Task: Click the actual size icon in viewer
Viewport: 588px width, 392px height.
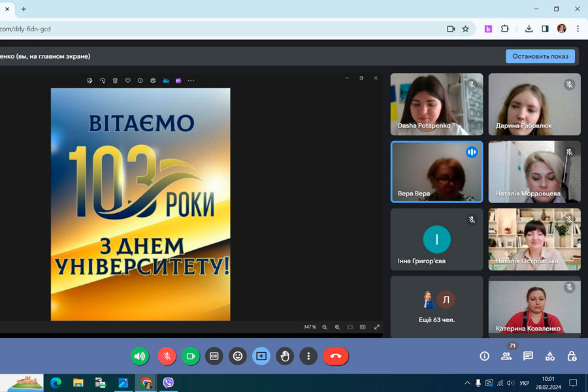Action: coord(363,327)
